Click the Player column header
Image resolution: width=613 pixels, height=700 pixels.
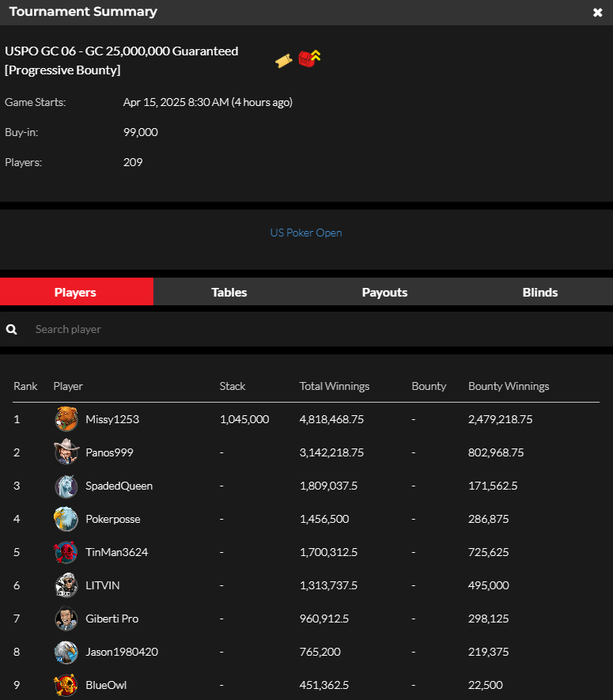coord(68,386)
